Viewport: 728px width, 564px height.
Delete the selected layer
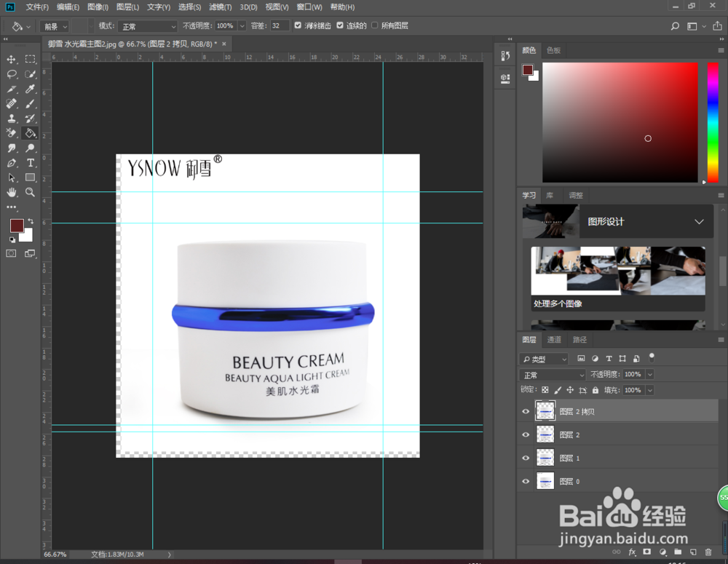pos(708,552)
